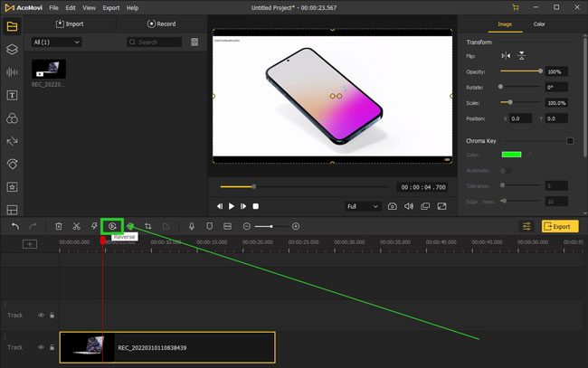
Task: Delete the selected clip with trash icon
Action: 59,226
